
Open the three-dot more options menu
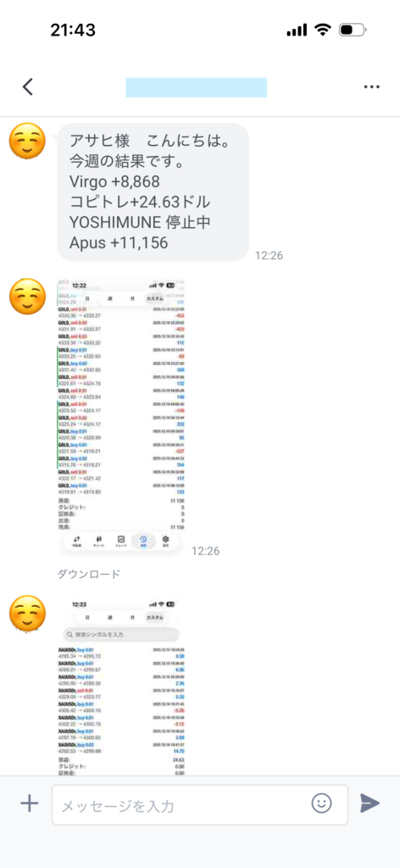371,87
